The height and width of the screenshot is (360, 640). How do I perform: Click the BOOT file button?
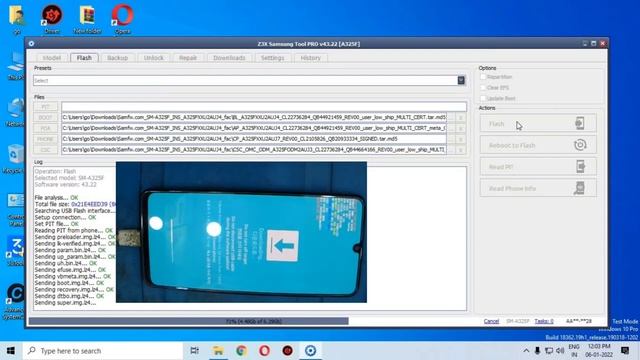(46, 118)
